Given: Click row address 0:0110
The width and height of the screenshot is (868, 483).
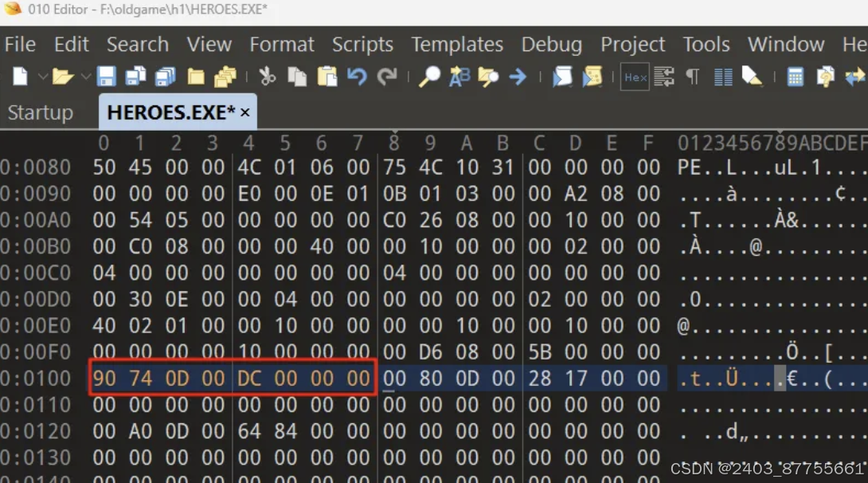Looking at the screenshot, I should click(x=35, y=405).
